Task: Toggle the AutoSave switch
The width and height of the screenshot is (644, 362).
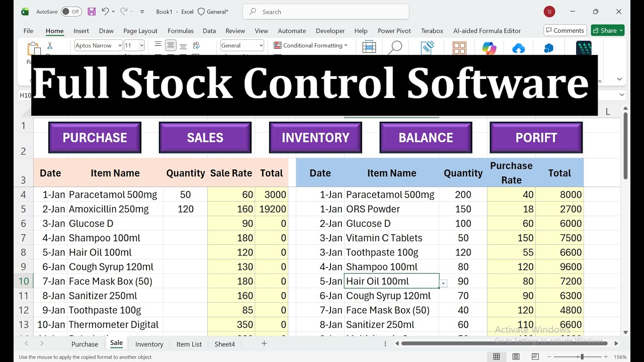Action: tap(71, 12)
